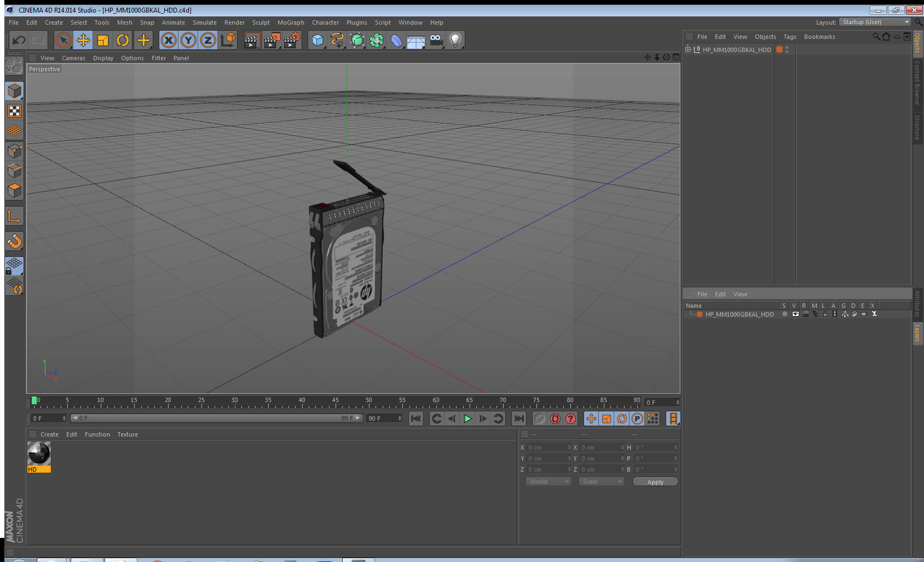Toggle coordinate system icon

tap(228, 40)
